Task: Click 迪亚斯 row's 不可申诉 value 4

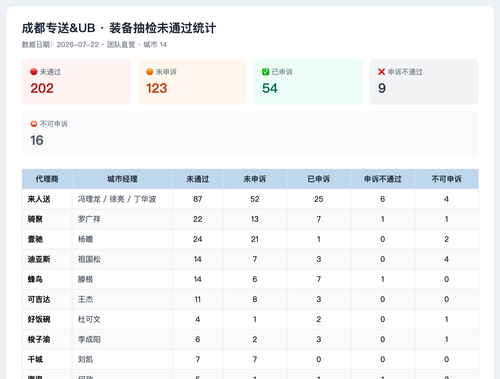Action: click(x=447, y=259)
